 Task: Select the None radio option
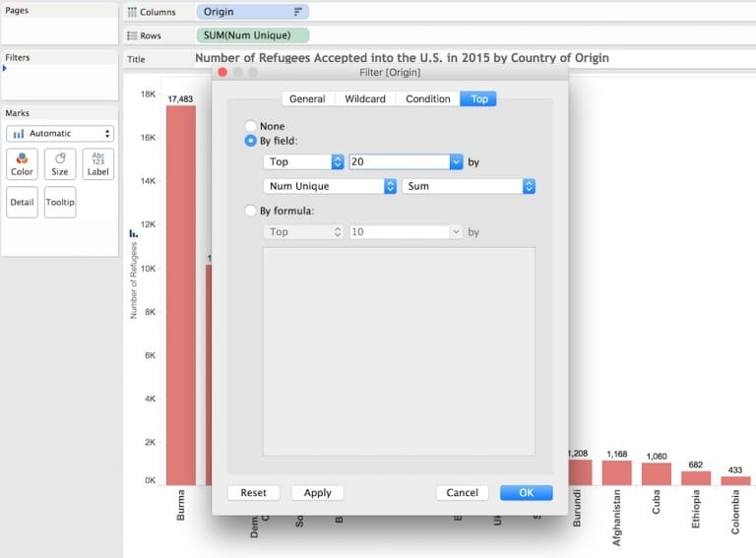[250, 126]
